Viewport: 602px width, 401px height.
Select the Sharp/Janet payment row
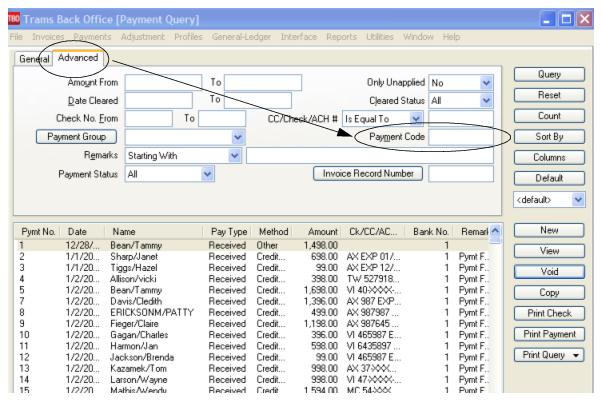click(x=253, y=257)
